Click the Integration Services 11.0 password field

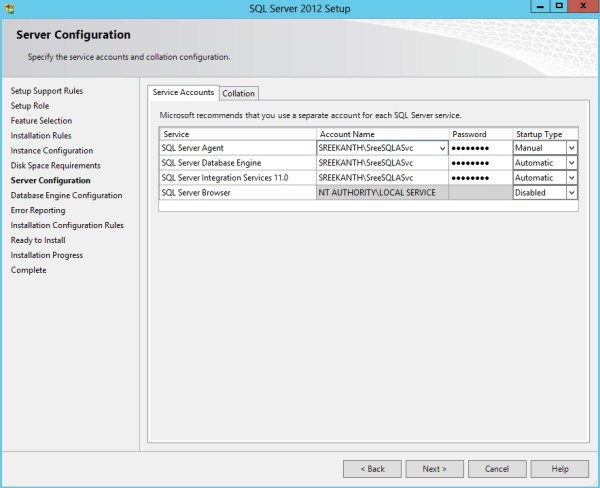[480, 178]
